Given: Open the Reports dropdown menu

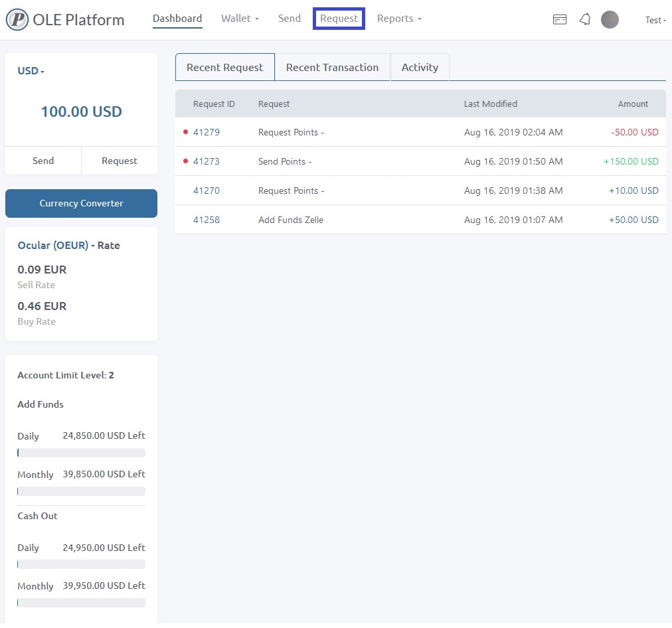Looking at the screenshot, I should click(x=399, y=19).
